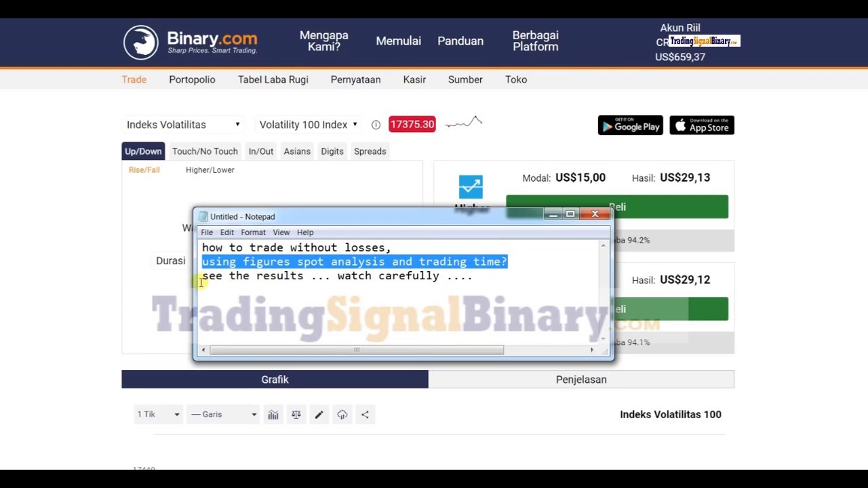Open chart indicators tool

pos(273,415)
